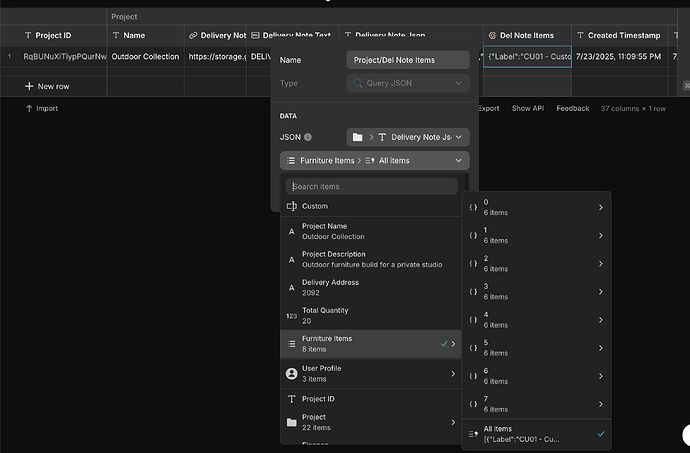The image size is (690, 453).
Task: Click the info icon next to JSON
Action: [x=308, y=137]
